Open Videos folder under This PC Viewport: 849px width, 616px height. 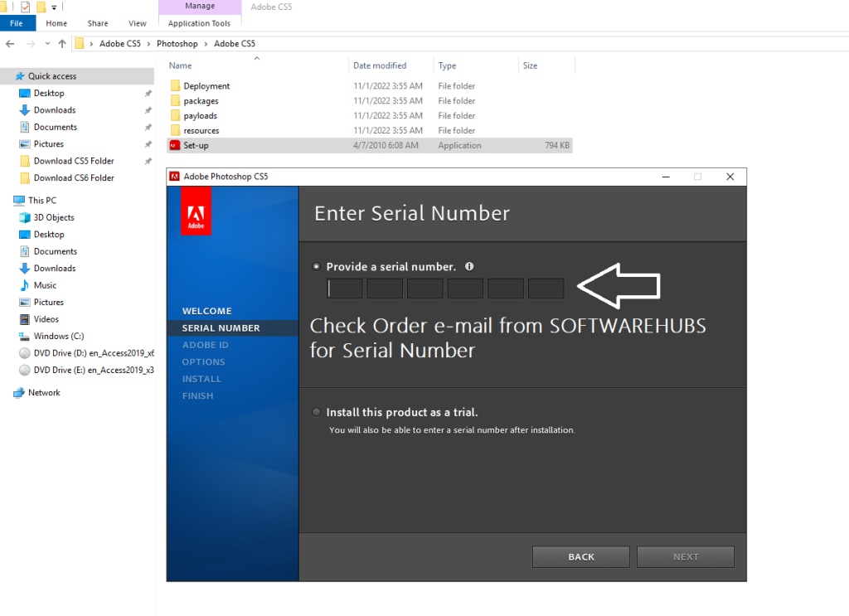coord(46,319)
